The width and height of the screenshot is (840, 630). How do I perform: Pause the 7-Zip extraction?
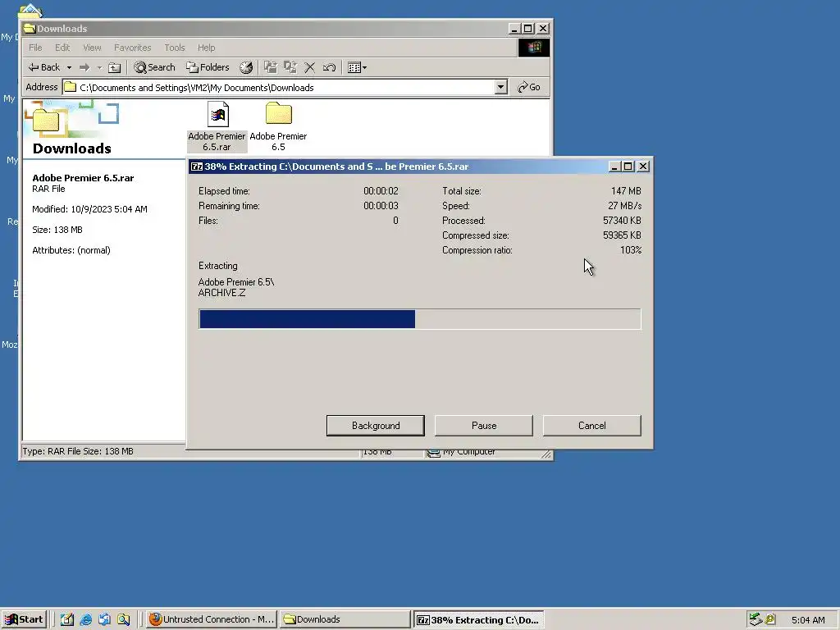pos(484,426)
